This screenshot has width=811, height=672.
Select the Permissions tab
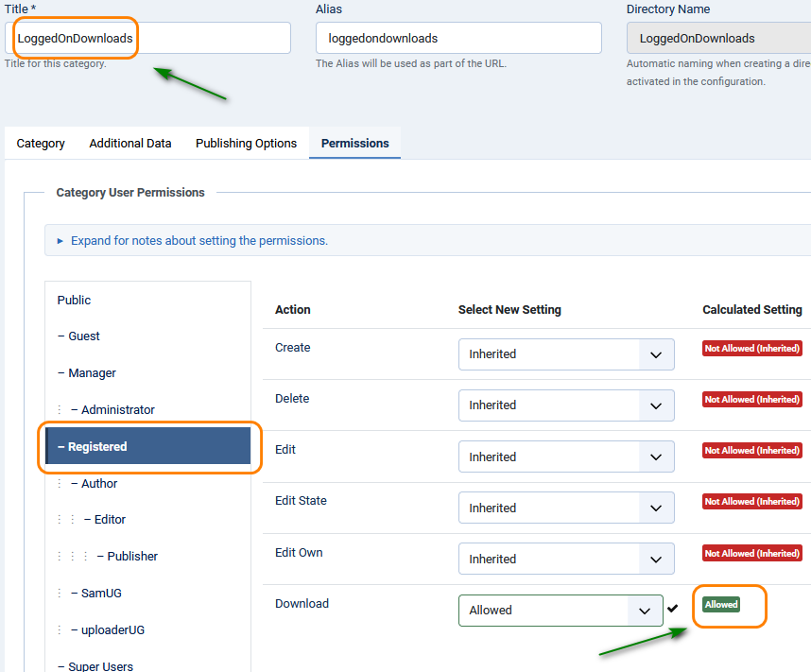[x=354, y=144]
